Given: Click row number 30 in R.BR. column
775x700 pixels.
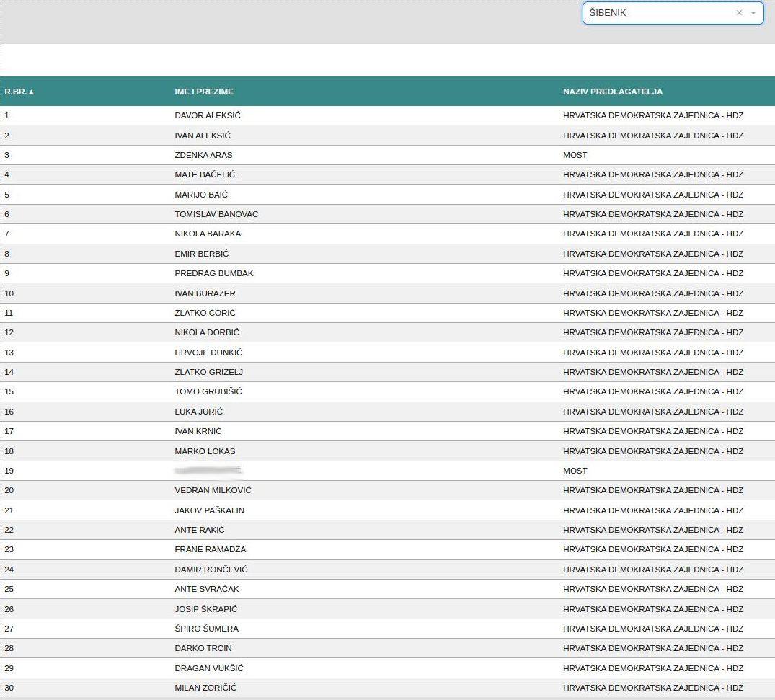Looking at the screenshot, I should (x=9, y=688).
